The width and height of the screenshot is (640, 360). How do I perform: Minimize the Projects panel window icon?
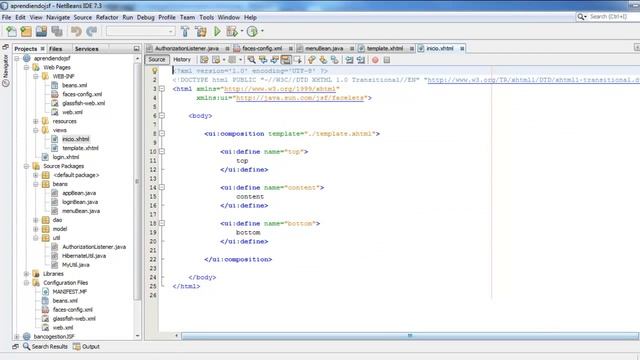[137, 49]
